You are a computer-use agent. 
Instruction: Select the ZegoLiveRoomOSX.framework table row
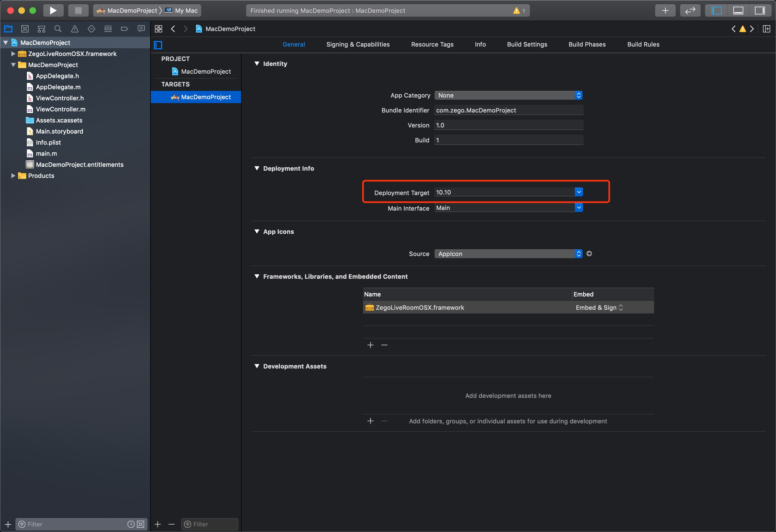508,307
